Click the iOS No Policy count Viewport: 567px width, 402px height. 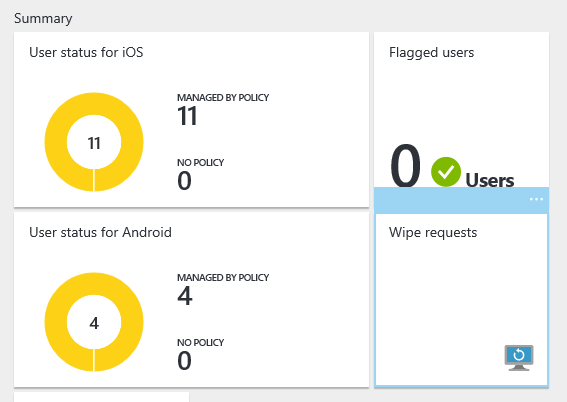click(184, 181)
